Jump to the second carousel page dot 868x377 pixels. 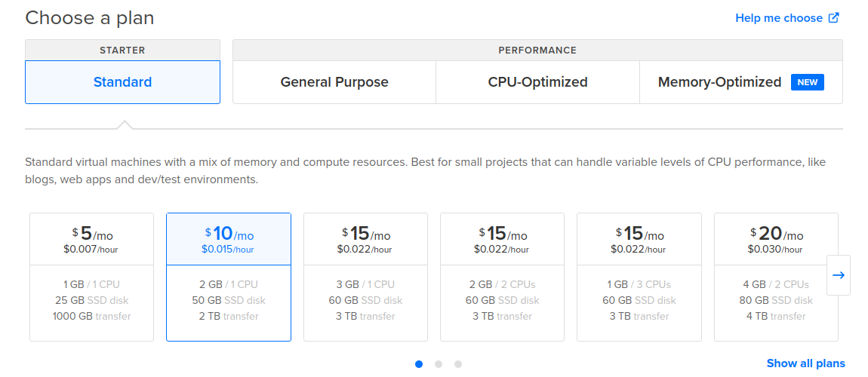click(x=439, y=364)
